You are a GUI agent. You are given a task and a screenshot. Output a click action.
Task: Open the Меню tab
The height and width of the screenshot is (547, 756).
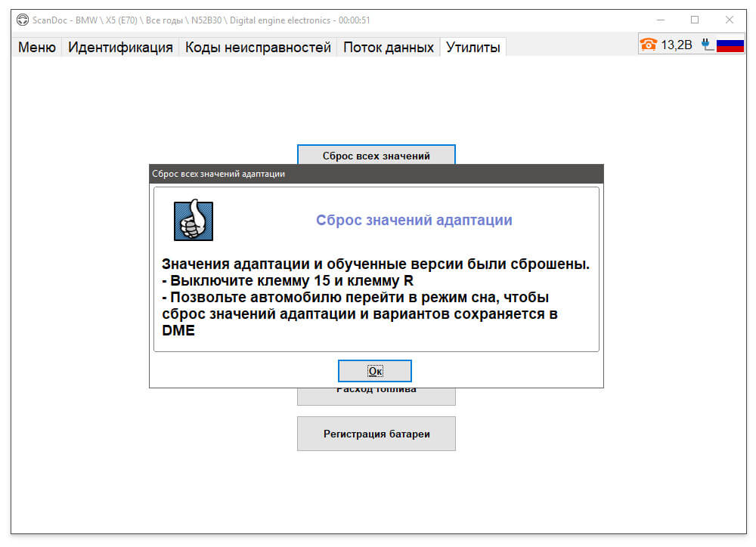click(37, 48)
